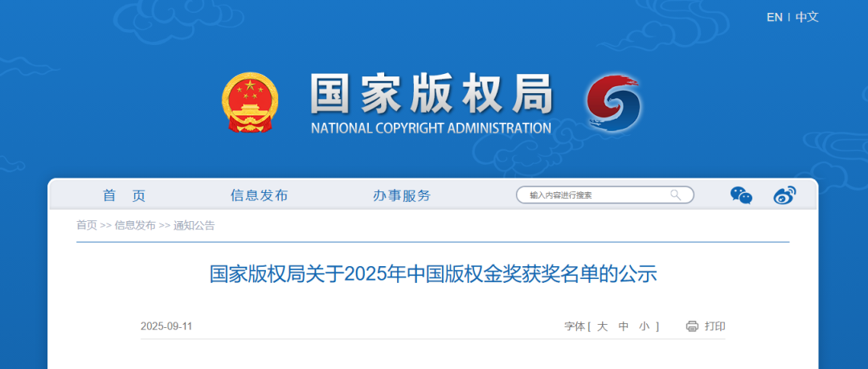Open the 办事服务 navigation menu
The image size is (868, 369).
(402, 195)
